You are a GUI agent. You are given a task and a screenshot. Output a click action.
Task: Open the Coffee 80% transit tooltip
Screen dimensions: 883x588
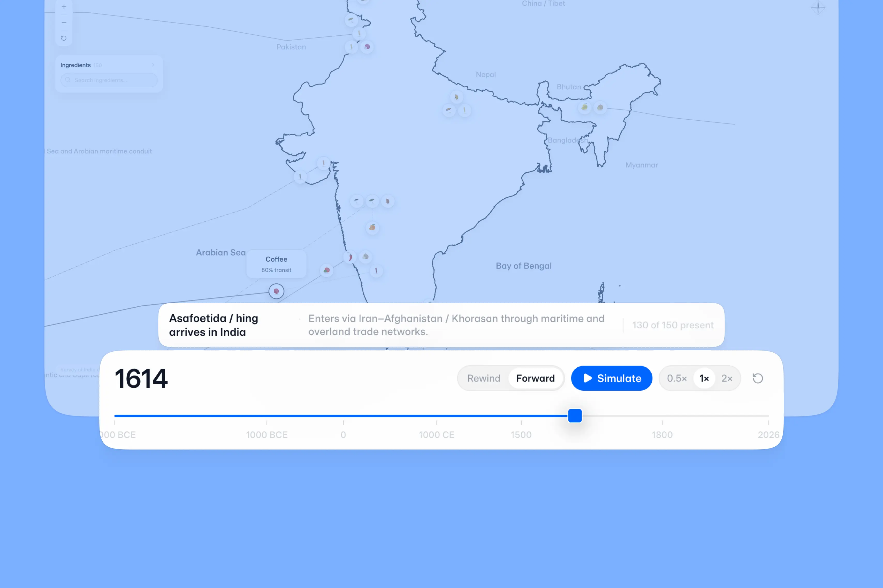tap(276, 264)
